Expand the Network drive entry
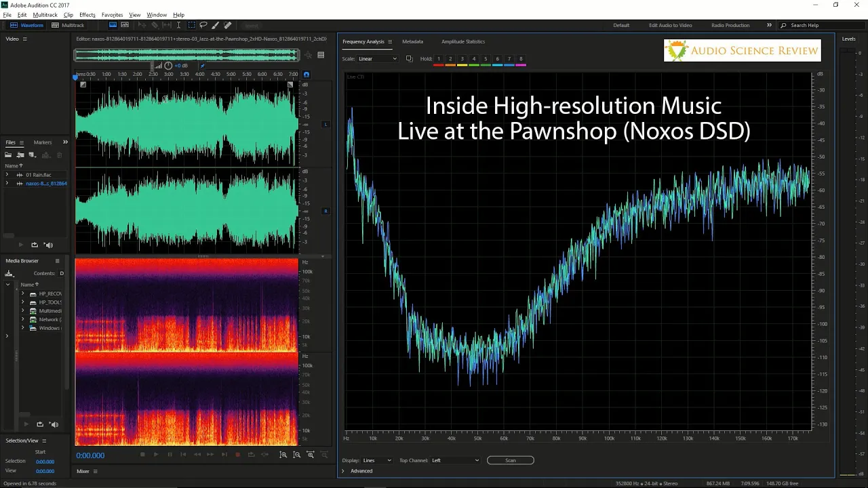 tap(23, 319)
